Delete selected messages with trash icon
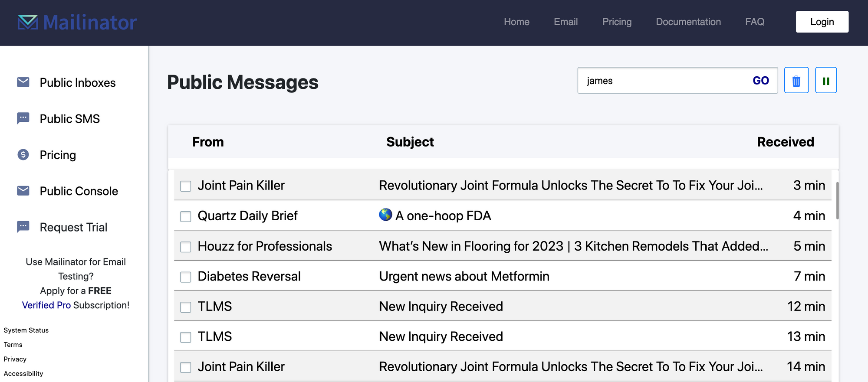868x382 pixels. point(796,80)
